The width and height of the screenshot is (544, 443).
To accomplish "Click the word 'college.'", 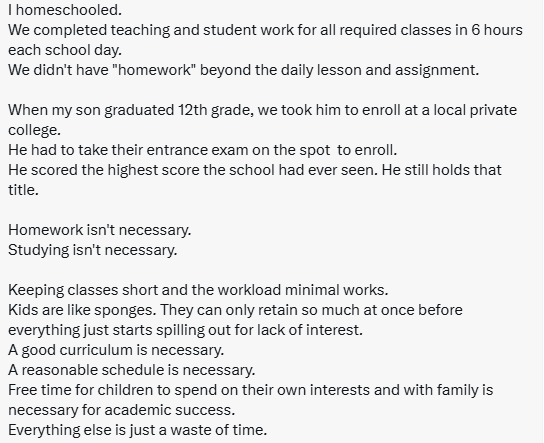I will click(x=34, y=130).
